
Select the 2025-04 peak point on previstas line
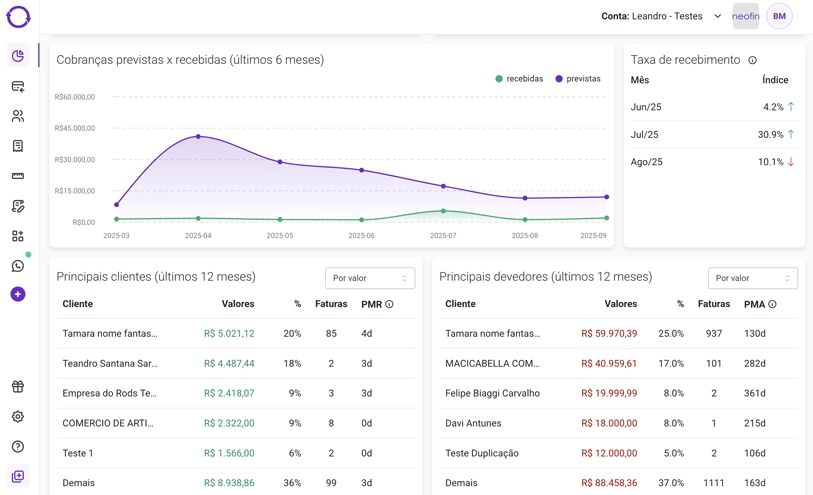click(198, 136)
